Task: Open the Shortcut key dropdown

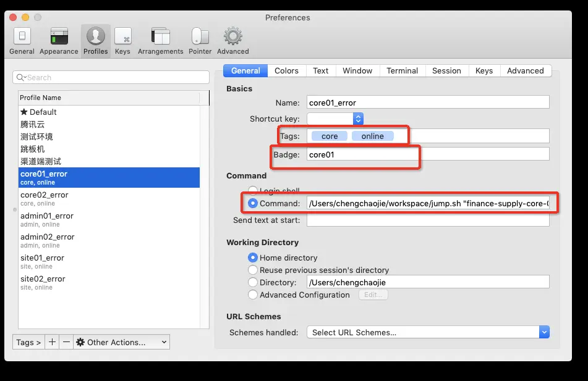Action: [x=335, y=119]
